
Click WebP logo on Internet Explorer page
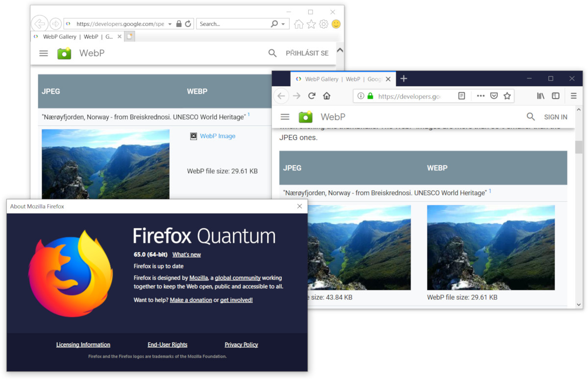click(x=64, y=53)
